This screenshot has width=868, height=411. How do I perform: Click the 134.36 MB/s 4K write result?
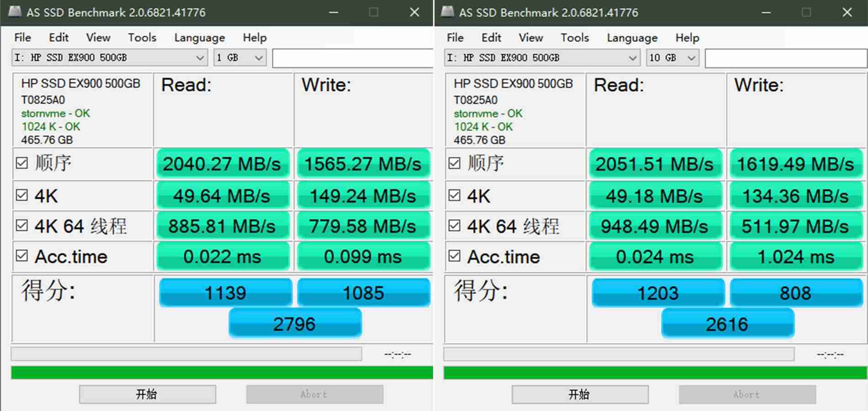(x=796, y=196)
